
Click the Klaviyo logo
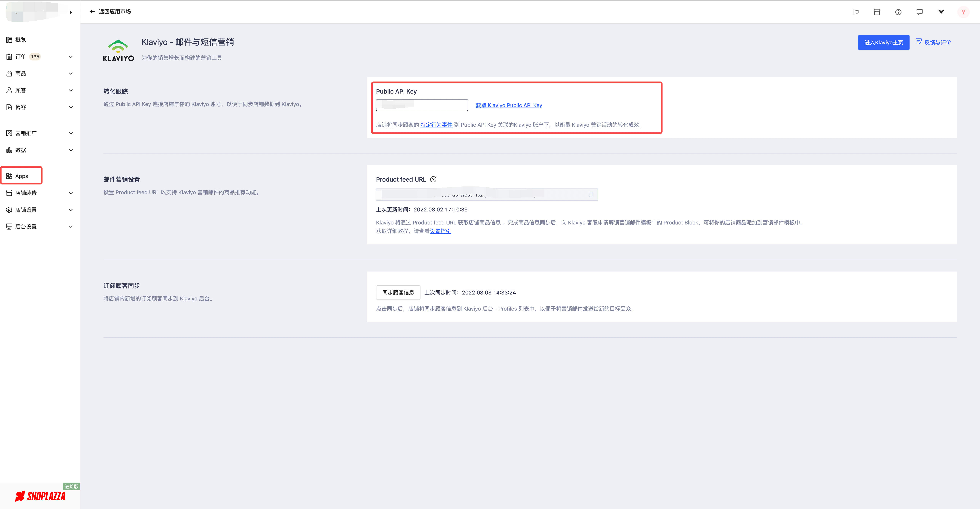pos(118,50)
